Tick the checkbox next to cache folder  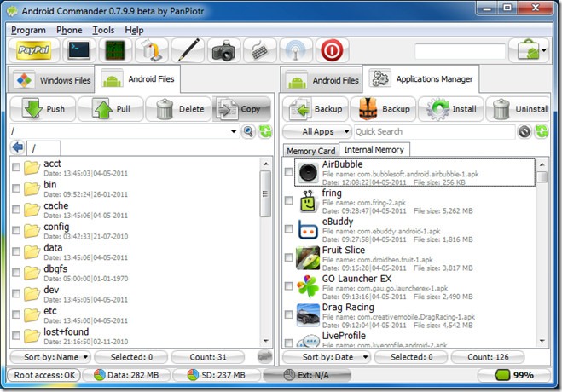(16, 210)
